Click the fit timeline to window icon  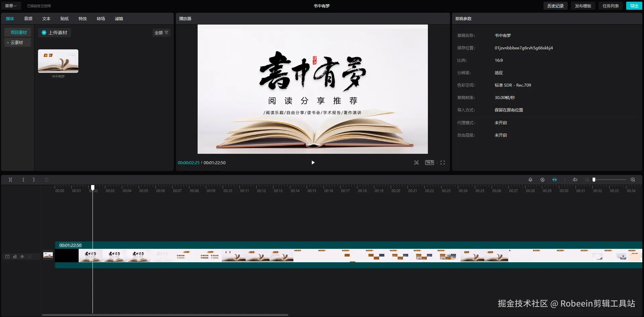575,180
